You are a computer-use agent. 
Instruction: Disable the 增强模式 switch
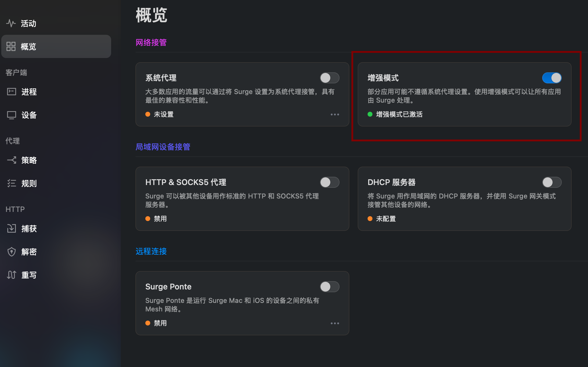pos(551,78)
